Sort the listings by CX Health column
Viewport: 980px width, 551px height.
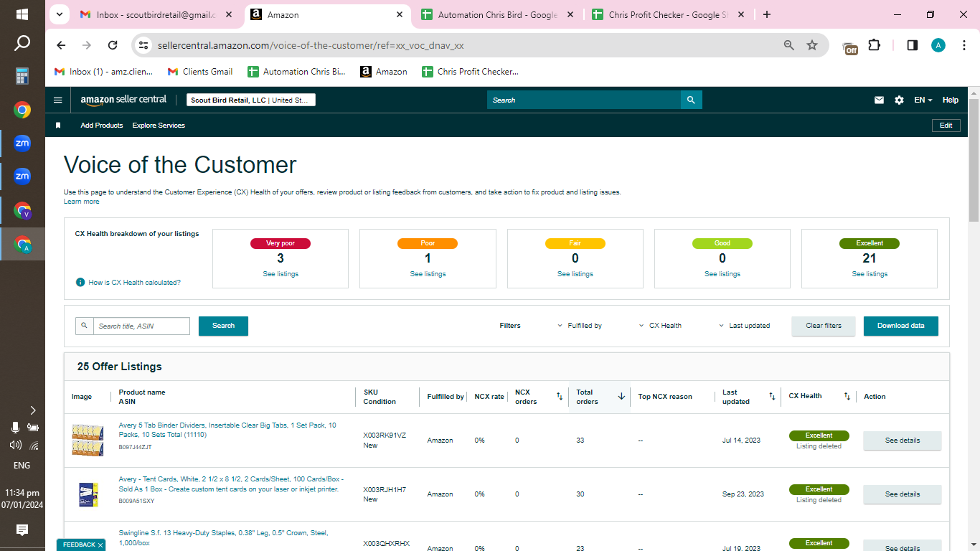(847, 396)
